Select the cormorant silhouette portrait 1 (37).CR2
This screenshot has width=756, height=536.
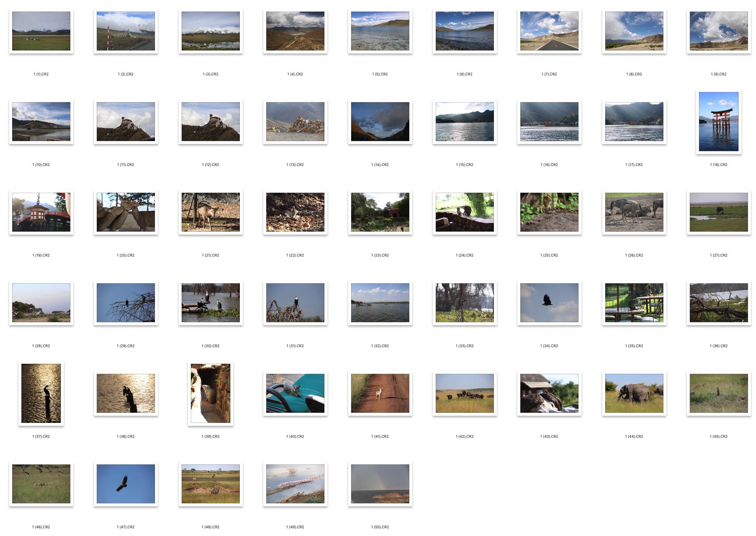[x=41, y=393]
